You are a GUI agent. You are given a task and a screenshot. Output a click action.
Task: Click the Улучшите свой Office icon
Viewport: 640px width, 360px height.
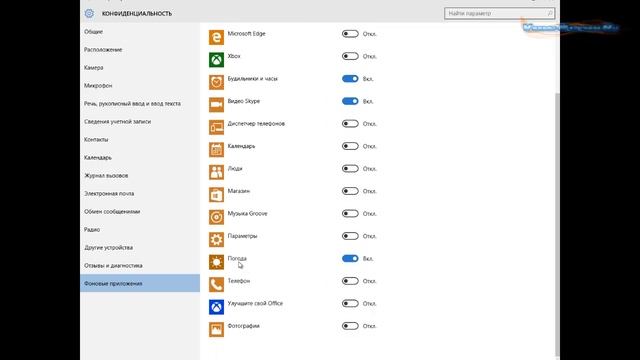point(216,307)
